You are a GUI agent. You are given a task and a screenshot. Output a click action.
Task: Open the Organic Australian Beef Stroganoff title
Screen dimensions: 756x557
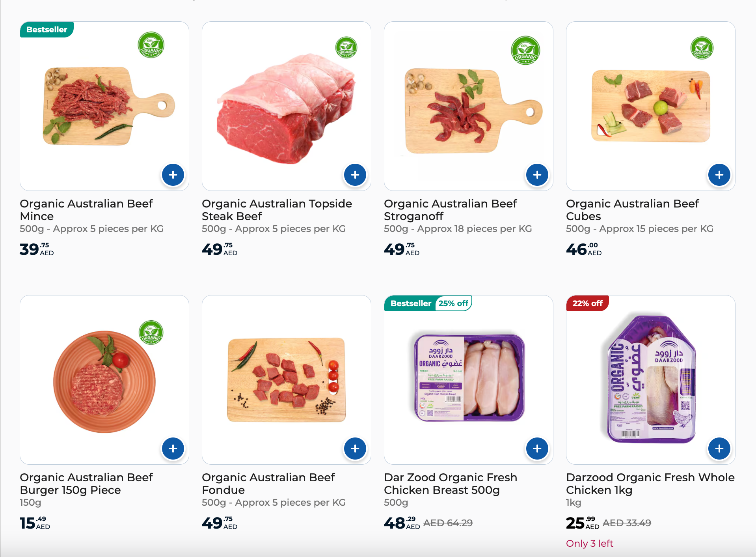450,210
